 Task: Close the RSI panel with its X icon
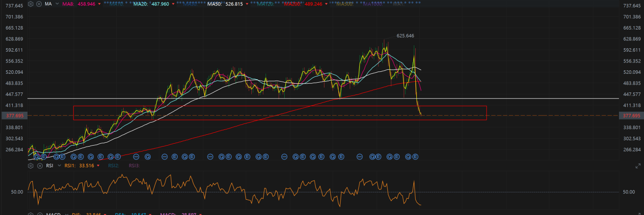coord(40,166)
